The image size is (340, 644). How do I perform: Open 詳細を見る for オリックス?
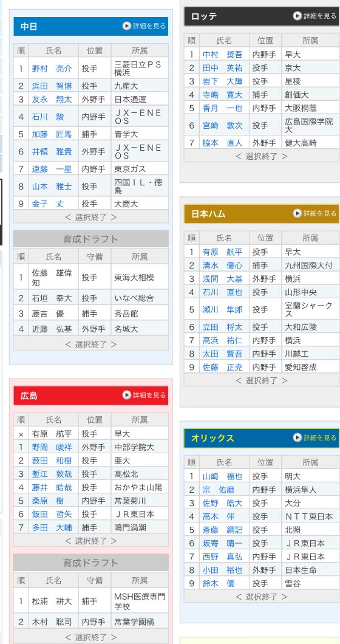pyautogui.click(x=314, y=438)
